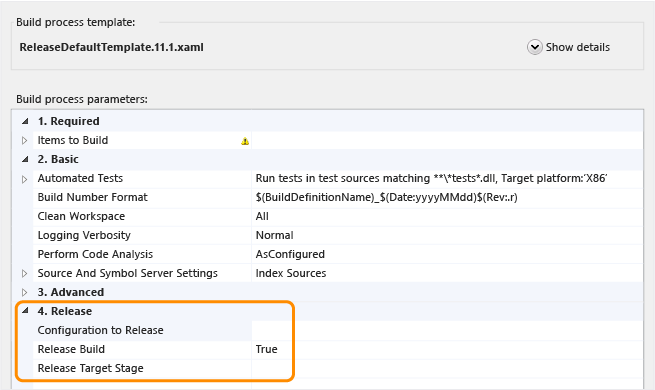The height and width of the screenshot is (390, 655).
Task: Click the $(BuildDefinitionName) build number value
Action: pyautogui.click(x=386, y=197)
